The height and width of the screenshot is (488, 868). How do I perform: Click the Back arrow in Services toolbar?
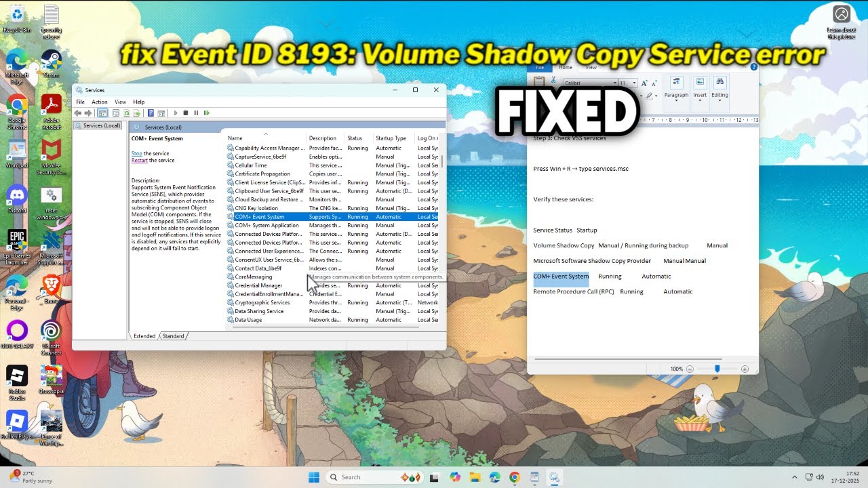[78, 113]
